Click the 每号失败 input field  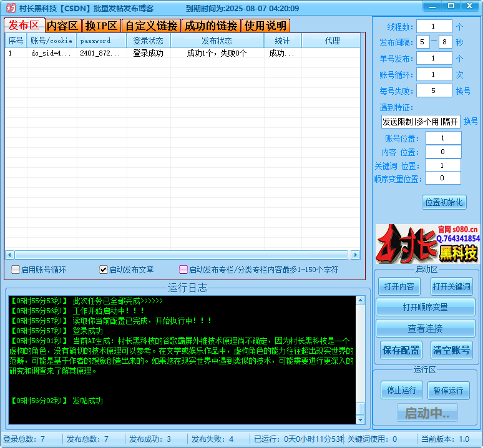[x=434, y=91]
